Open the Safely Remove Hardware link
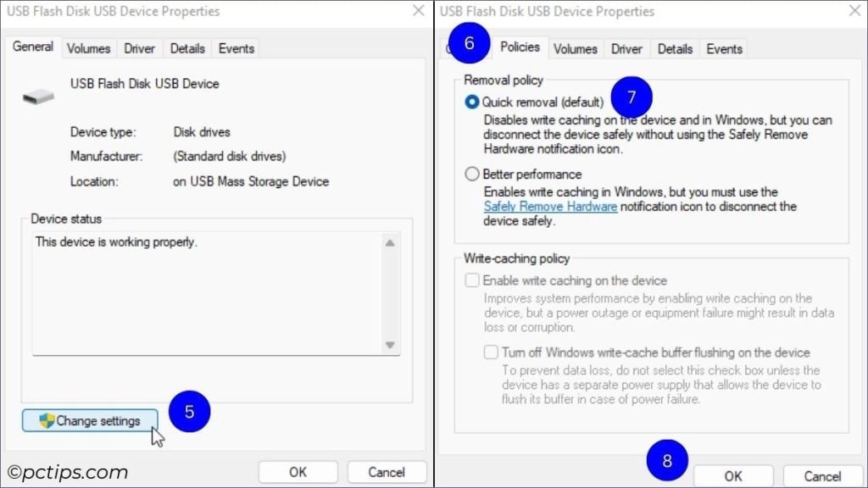The height and width of the screenshot is (488, 868). coord(550,207)
